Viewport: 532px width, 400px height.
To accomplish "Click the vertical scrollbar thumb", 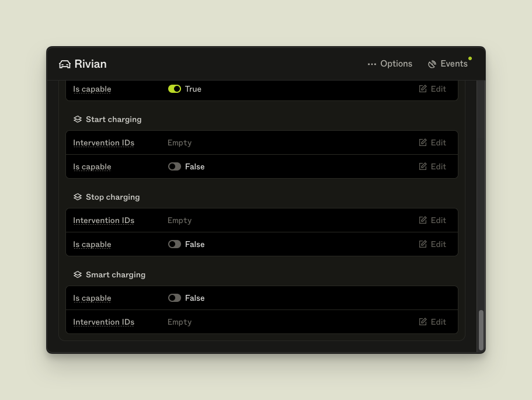I will (481, 330).
